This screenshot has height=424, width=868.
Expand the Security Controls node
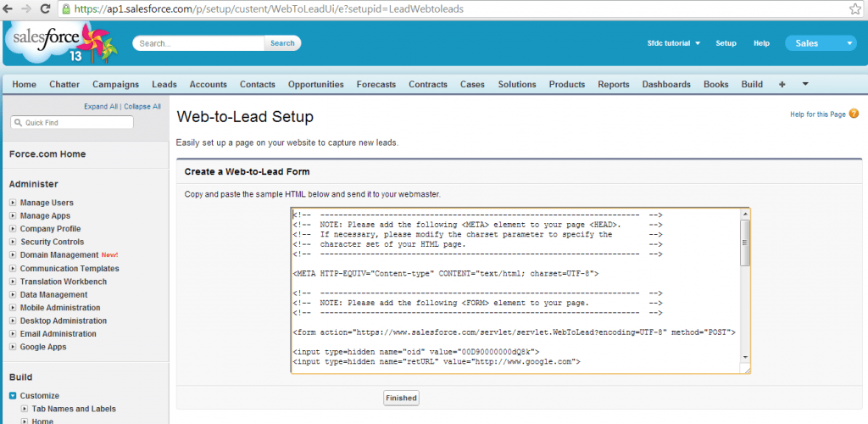point(13,242)
